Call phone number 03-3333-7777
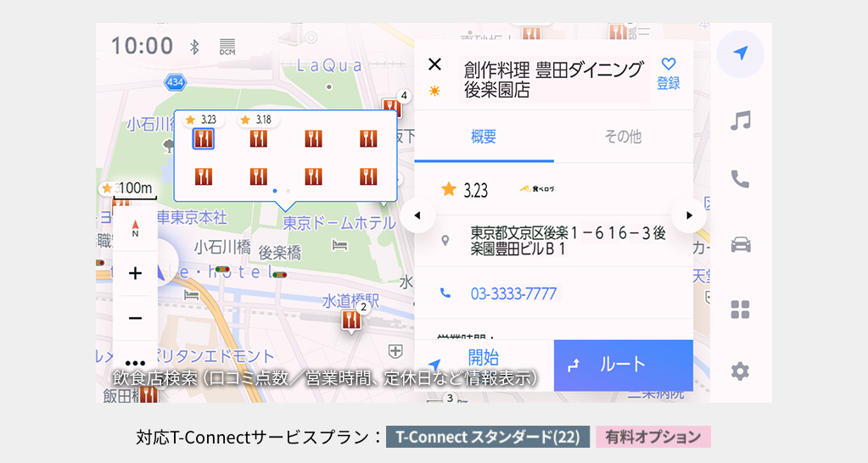Image resolution: width=868 pixels, height=463 pixels. (x=513, y=293)
